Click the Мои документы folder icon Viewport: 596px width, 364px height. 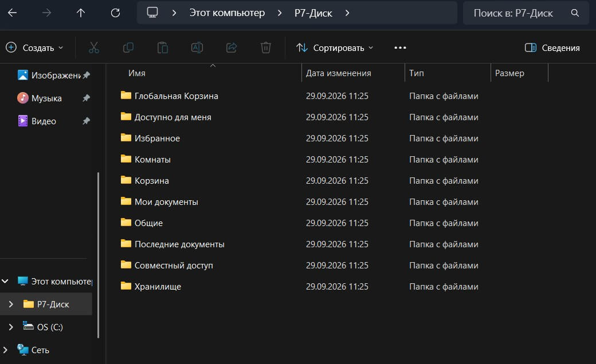coord(126,201)
